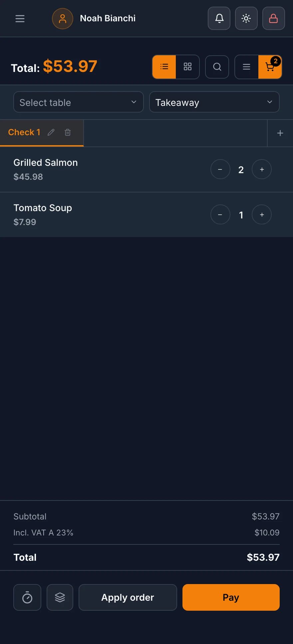
Task: Open cart with 2 items
Action: click(270, 67)
